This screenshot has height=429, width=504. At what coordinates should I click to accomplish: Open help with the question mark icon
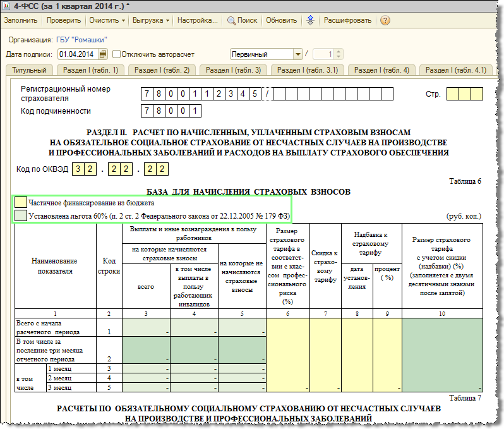pyautogui.click(x=385, y=20)
